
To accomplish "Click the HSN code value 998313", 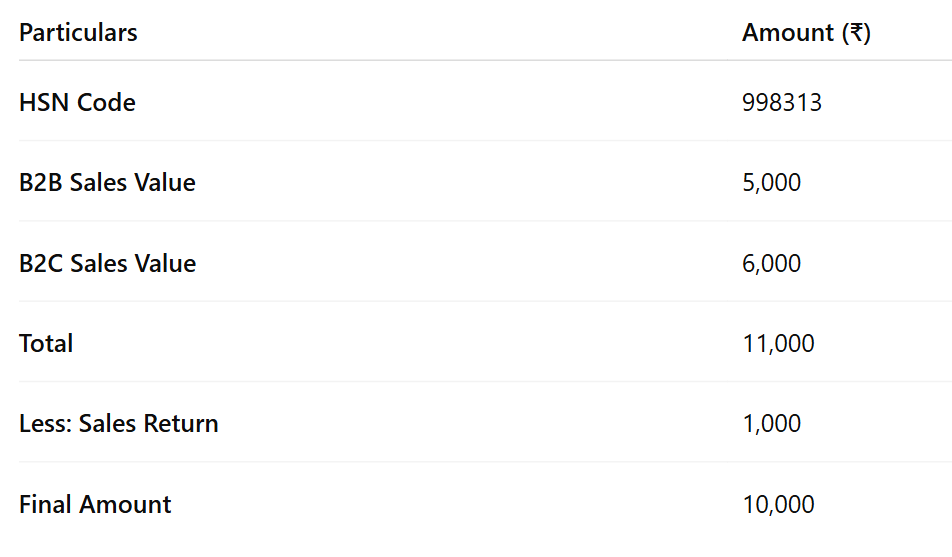I will tap(782, 103).
